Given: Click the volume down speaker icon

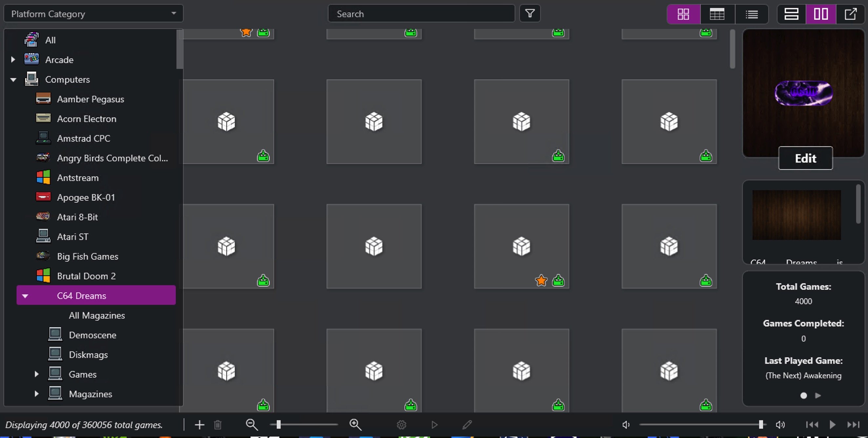Looking at the screenshot, I should point(626,425).
